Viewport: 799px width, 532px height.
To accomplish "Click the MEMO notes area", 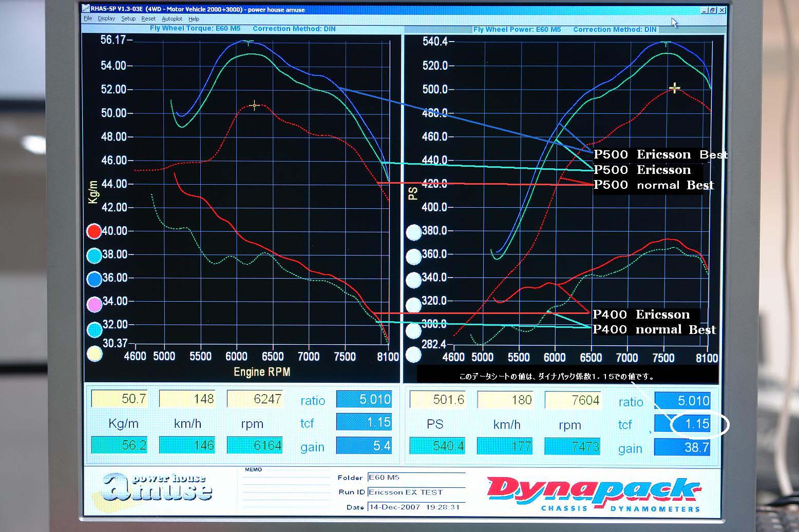I will pyautogui.click(x=286, y=489).
